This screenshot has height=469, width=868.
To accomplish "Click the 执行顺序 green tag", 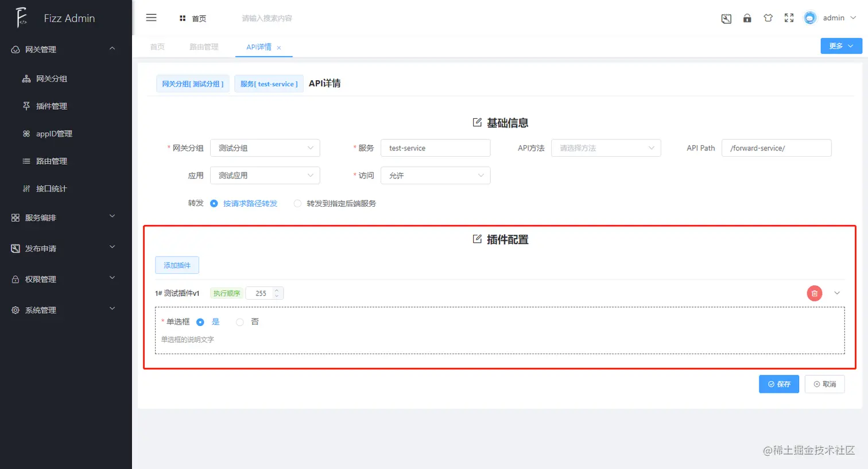I will click(x=227, y=293).
